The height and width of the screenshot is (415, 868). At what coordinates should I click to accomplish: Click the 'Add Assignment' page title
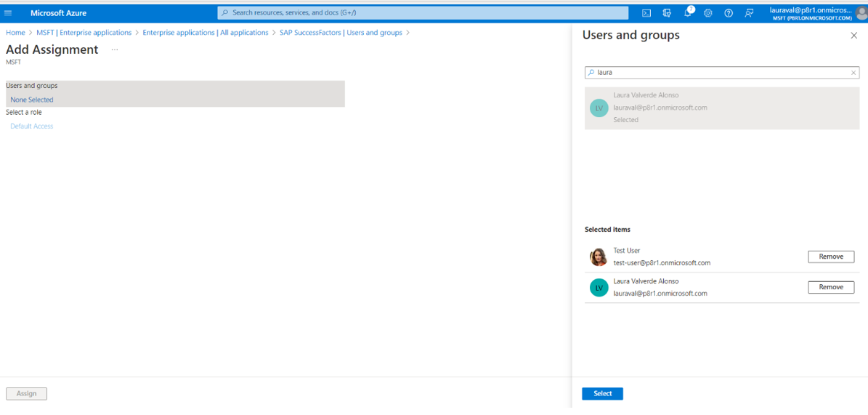point(52,49)
